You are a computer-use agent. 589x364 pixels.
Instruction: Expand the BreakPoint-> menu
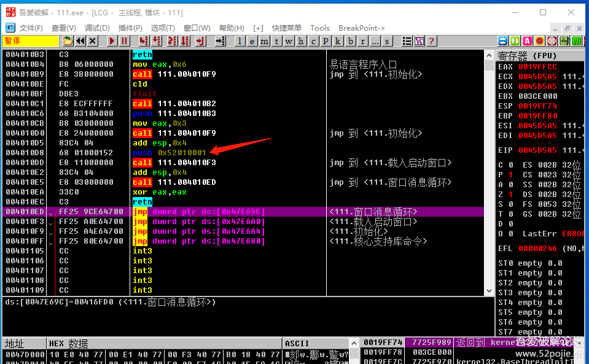click(362, 28)
